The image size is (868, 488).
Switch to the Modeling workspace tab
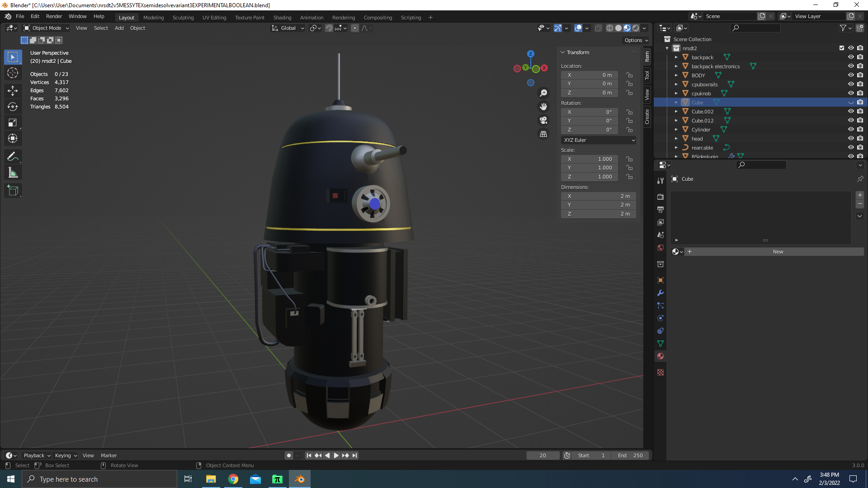[x=153, y=18]
